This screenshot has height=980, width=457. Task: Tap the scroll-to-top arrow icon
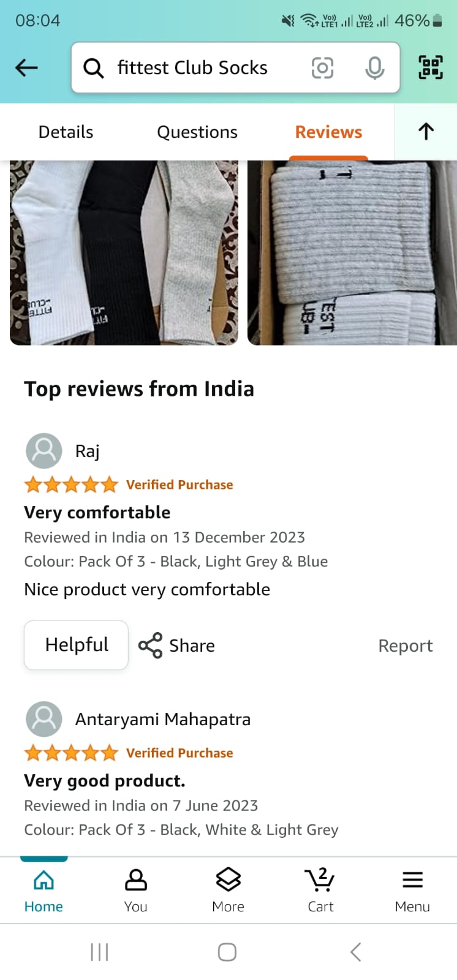426,132
